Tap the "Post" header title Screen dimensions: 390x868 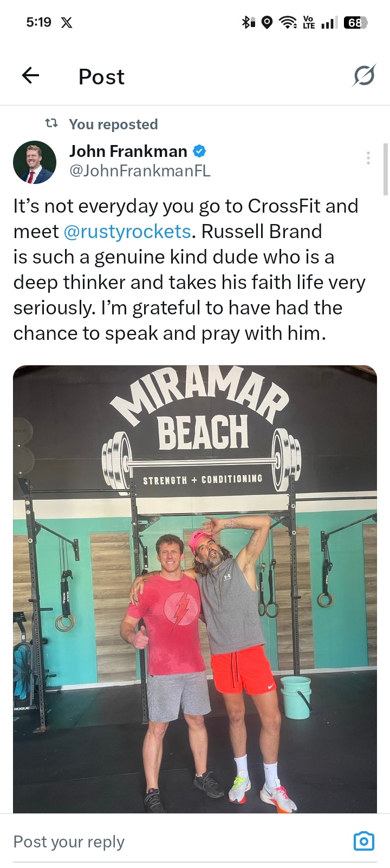coord(101,77)
